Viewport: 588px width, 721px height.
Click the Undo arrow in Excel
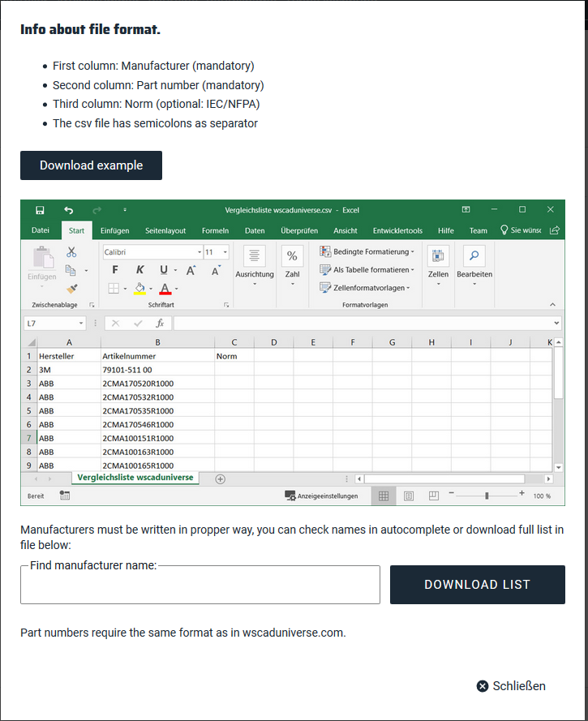tap(68, 210)
